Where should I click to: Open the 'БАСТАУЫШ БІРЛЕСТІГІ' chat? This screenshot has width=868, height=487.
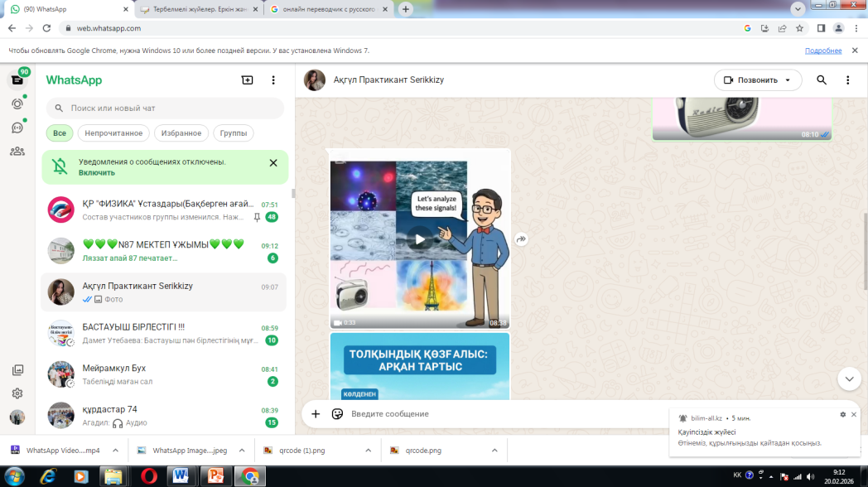tap(164, 334)
